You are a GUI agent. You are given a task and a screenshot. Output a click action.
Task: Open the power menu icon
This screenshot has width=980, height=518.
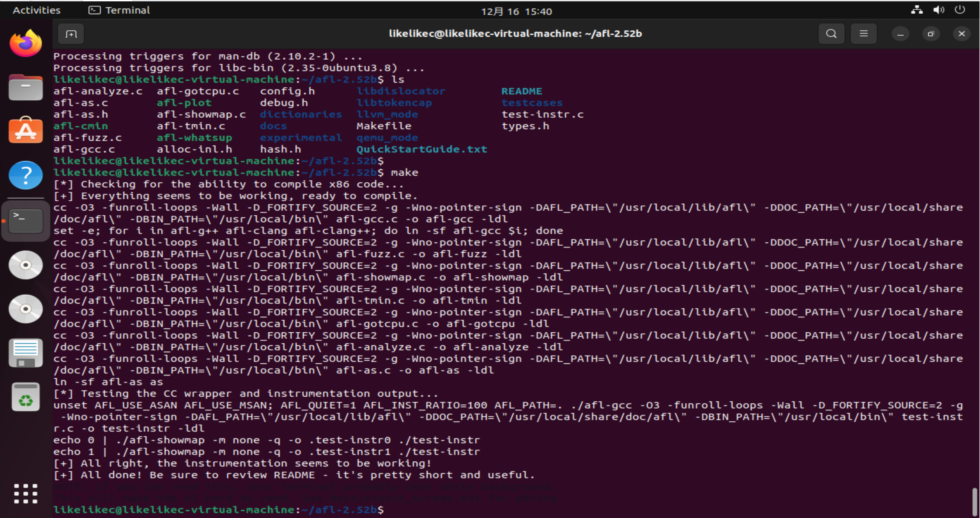click(x=960, y=10)
